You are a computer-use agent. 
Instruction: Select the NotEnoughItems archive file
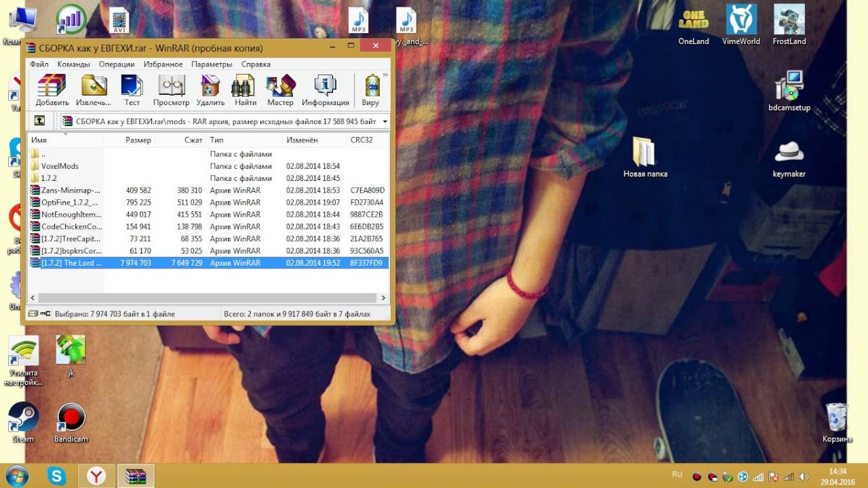pyautogui.click(x=209, y=215)
